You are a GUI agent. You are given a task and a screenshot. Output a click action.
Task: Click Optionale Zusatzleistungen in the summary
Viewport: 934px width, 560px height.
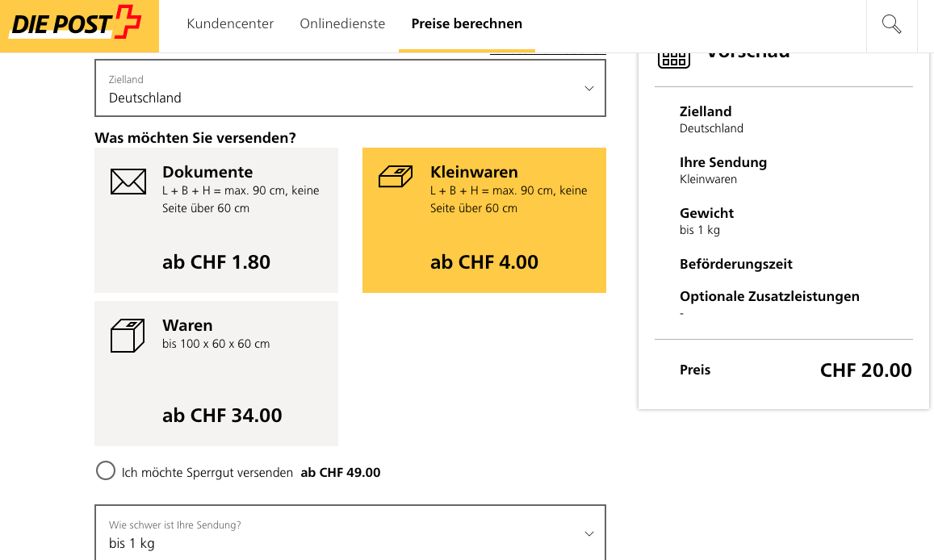[769, 296]
